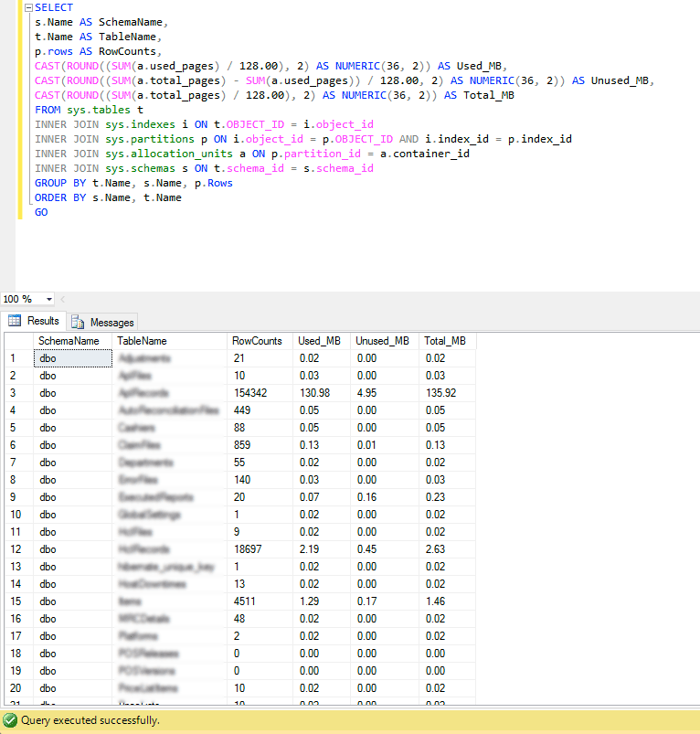Switch to the Messages tab
This screenshot has height=734, width=700.
(x=102, y=322)
